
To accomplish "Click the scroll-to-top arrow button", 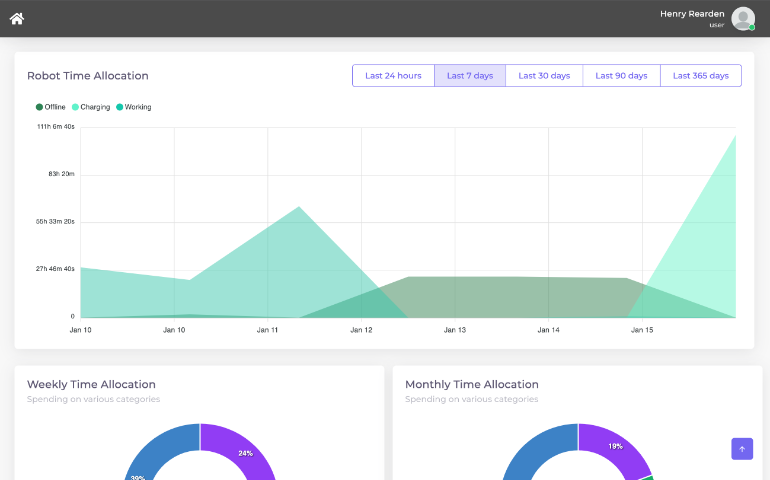I will (x=742, y=449).
